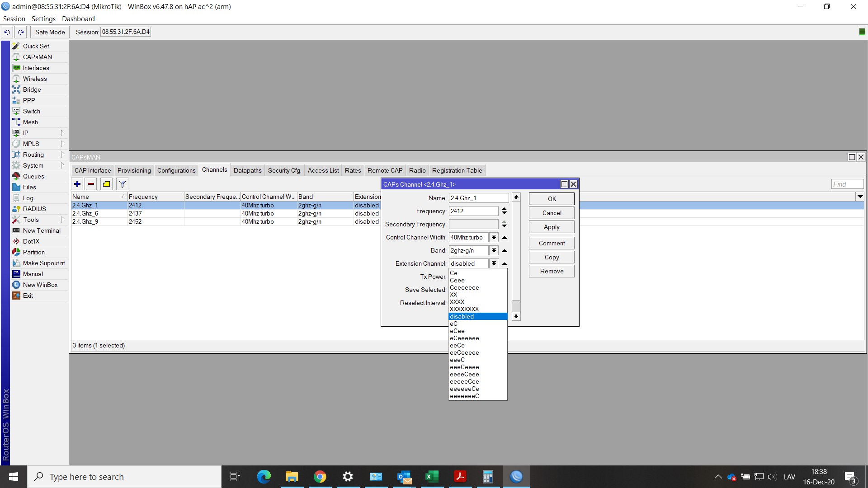The image size is (868, 488).
Task: Launch New WinBox
Action: pyautogui.click(x=40, y=285)
